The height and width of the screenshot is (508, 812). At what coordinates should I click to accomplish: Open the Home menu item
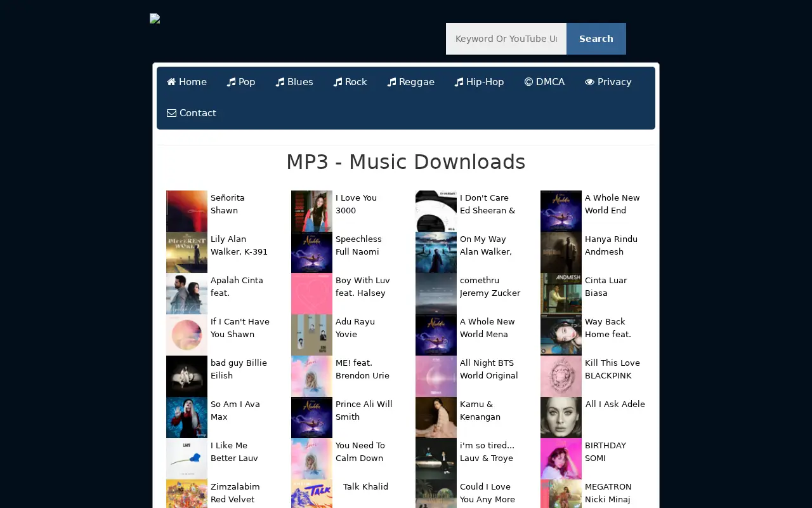(x=187, y=82)
